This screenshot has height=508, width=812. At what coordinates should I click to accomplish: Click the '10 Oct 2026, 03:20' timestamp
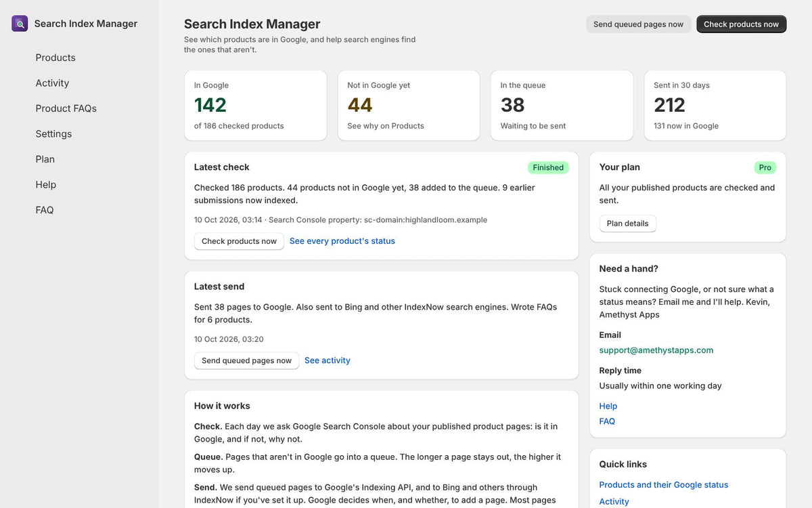click(229, 339)
